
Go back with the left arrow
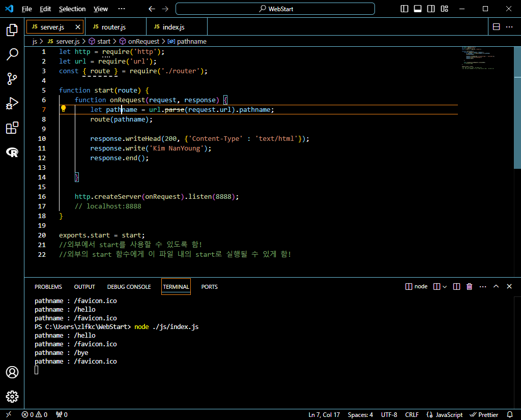tap(152, 9)
